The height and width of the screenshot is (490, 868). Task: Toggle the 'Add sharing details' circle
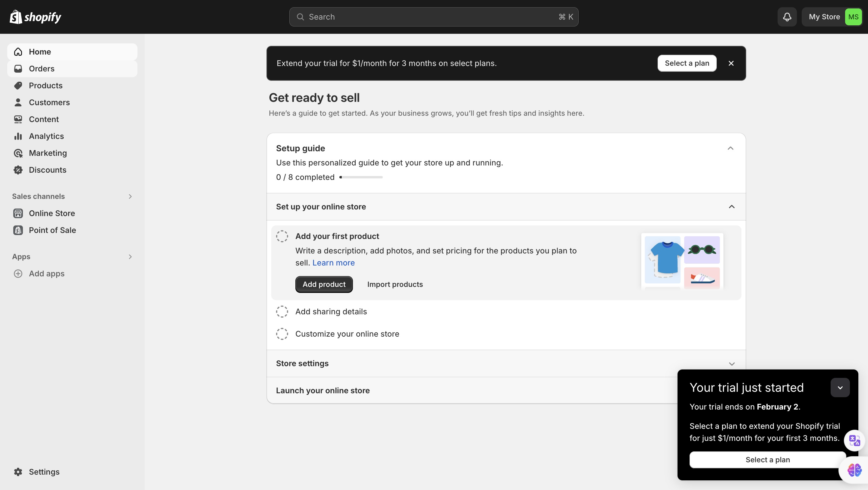(282, 312)
